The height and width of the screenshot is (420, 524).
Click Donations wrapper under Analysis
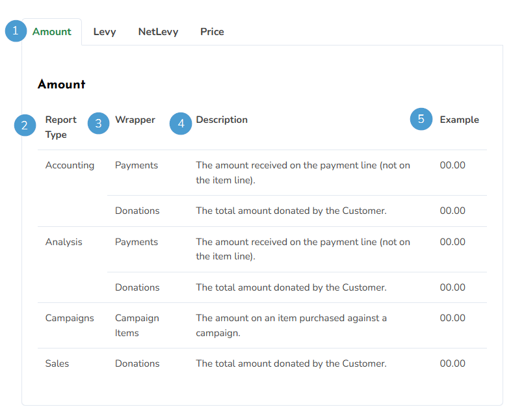tap(137, 287)
